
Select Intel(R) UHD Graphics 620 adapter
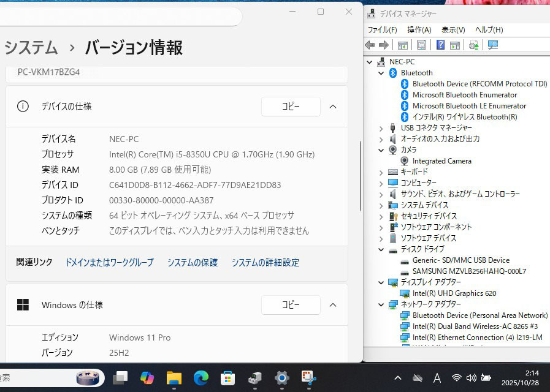[x=454, y=293]
